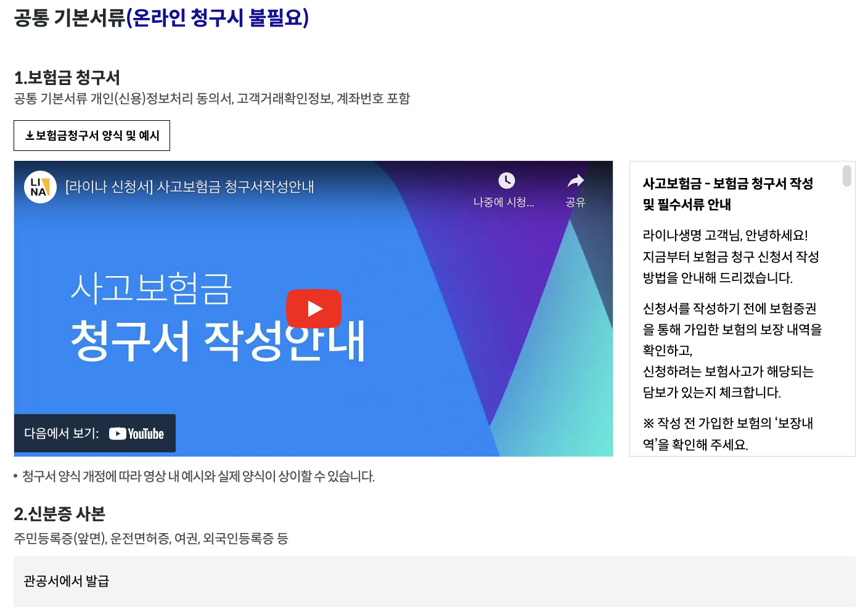Viewport: 868px width, 615px height.
Task: Play the 사고보험금 청구서 작성안내 video
Action: tap(313, 309)
